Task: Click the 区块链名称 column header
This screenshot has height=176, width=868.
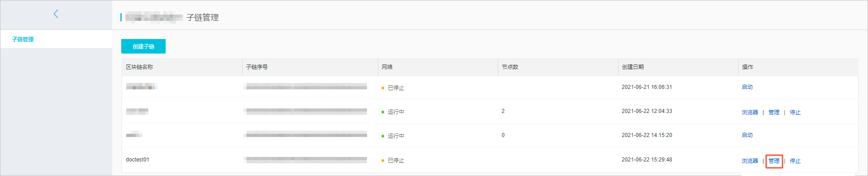Action: (x=139, y=67)
